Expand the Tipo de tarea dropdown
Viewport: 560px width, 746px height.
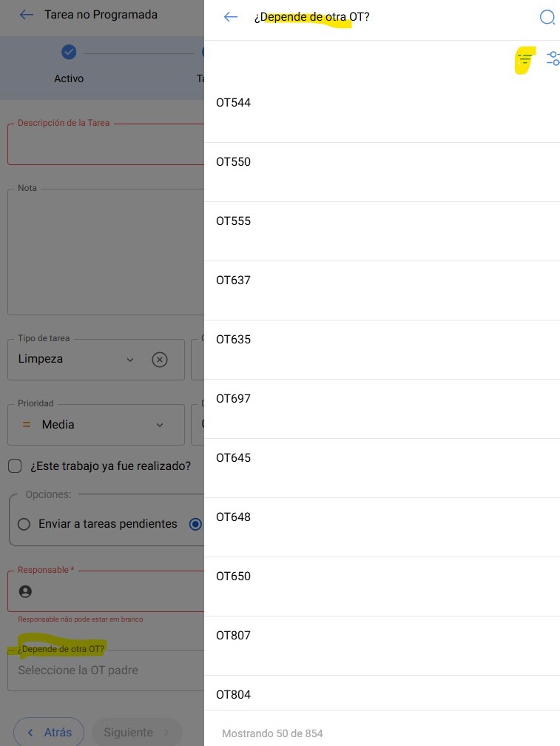click(130, 360)
